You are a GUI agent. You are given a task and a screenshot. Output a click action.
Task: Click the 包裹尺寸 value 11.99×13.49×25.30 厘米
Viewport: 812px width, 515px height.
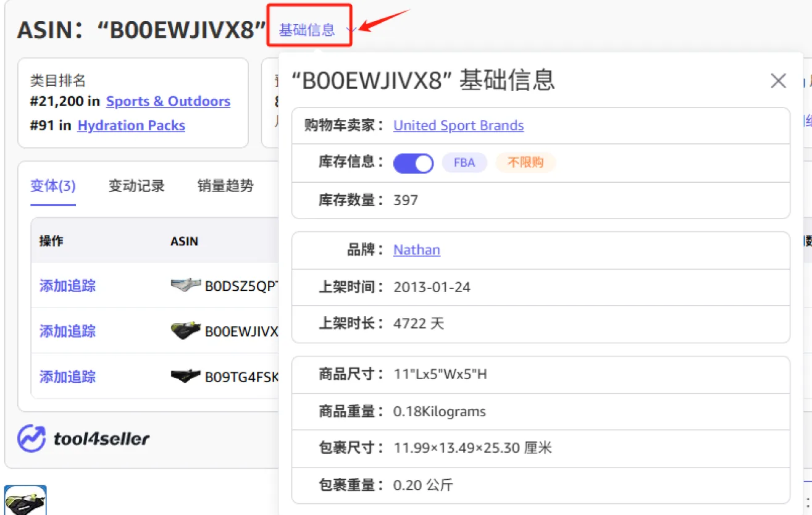(x=472, y=448)
